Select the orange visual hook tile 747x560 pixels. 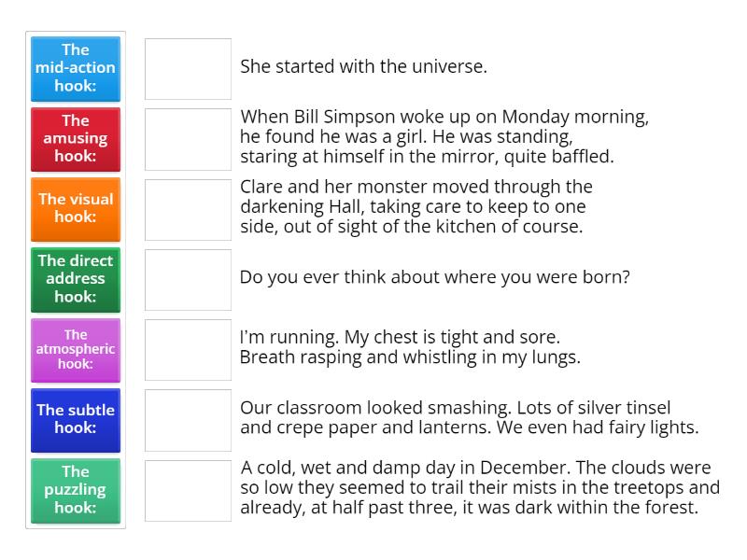point(76,208)
